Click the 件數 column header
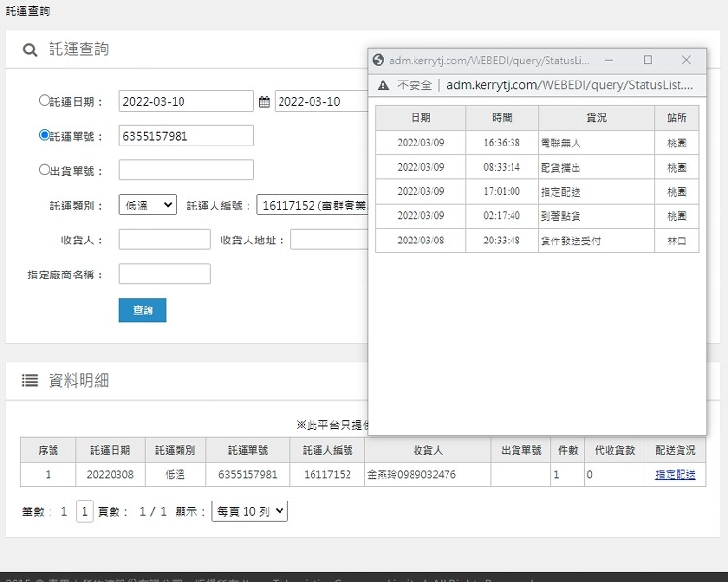 point(568,450)
